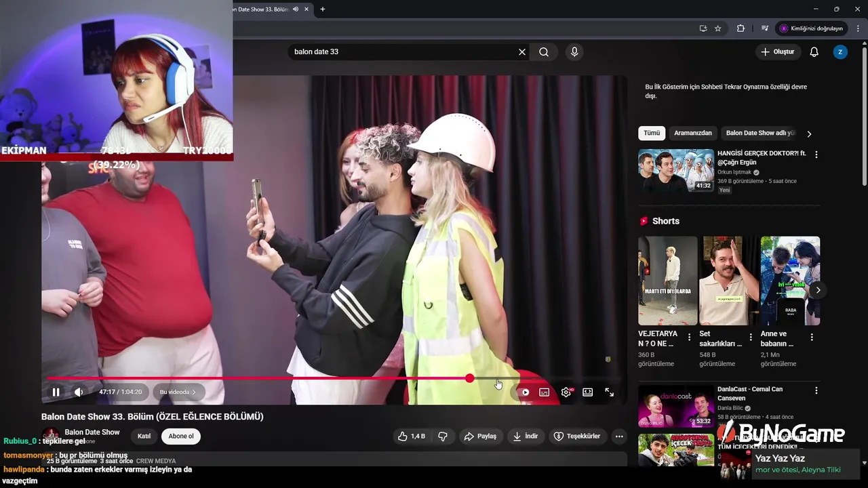Viewport: 868px width, 488px height.
Task: Open Chrome extensions puzzle icon
Action: pos(741,28)
